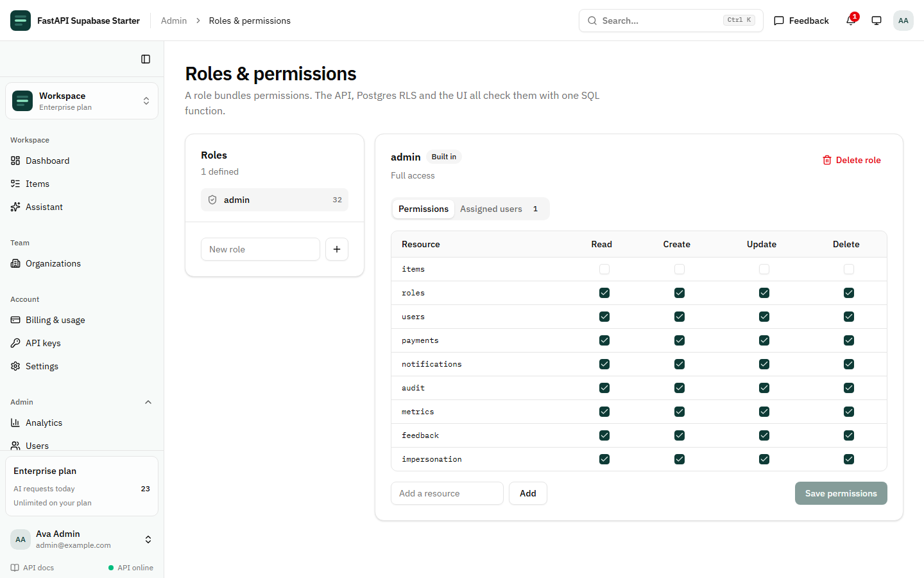Click the Feedback speech bubble button
Viewport: 924px width, 578px height.
(x=801, y=21)
